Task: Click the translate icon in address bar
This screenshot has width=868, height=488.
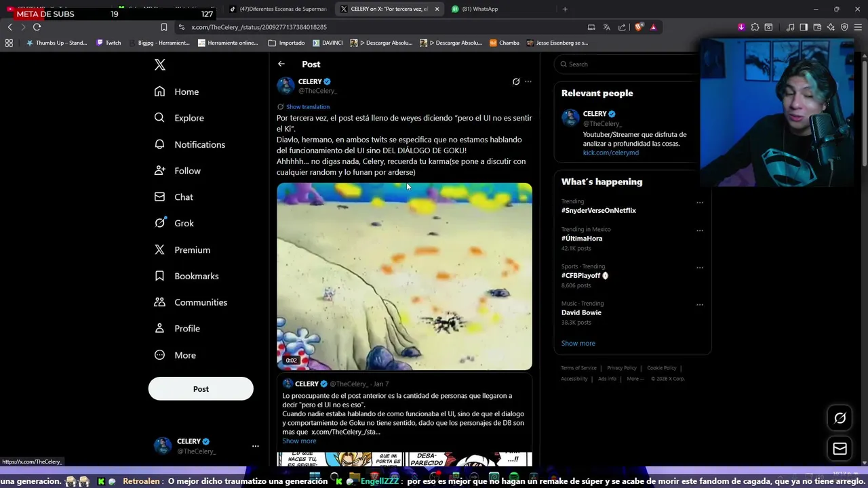Action: 606,27
